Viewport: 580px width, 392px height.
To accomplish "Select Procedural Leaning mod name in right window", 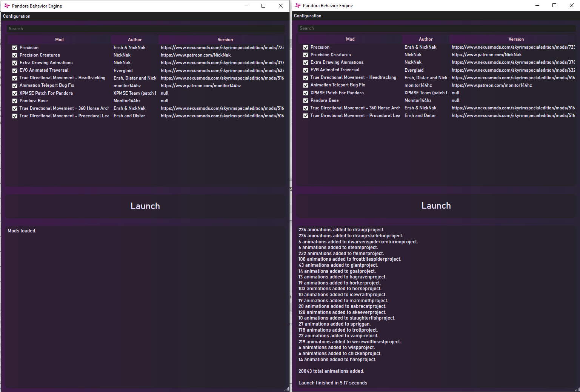I will click(355, 115).
